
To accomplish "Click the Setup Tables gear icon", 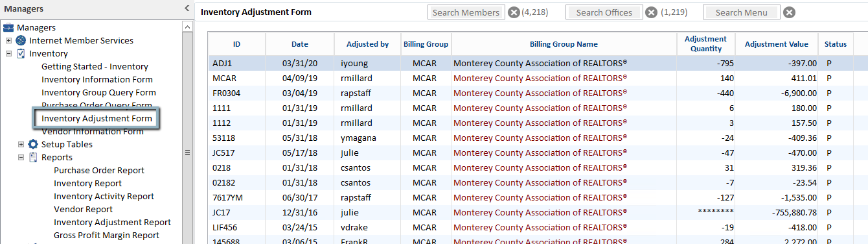I will [x=34, y=144].
